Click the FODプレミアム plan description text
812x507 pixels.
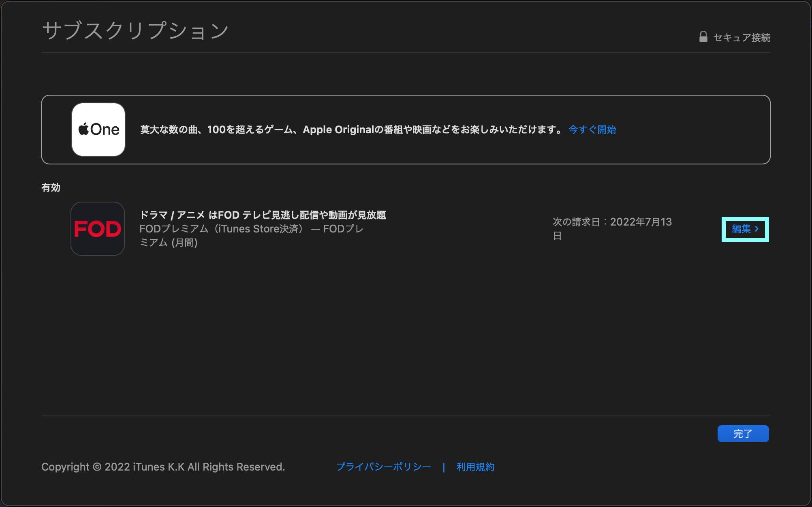click(251, 236)
